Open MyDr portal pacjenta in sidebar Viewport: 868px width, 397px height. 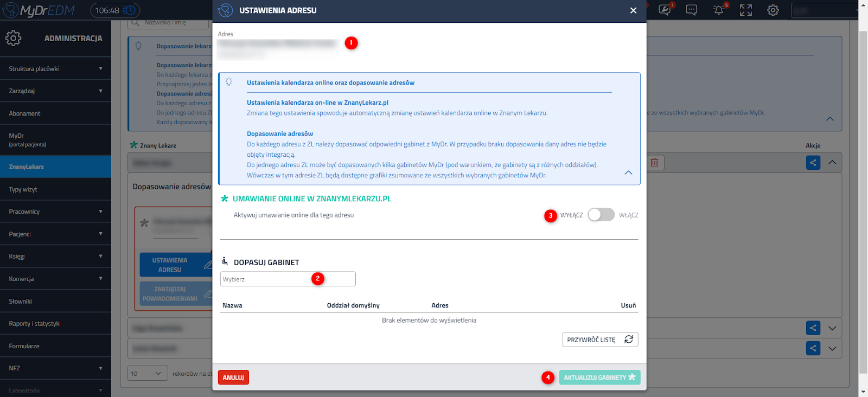click(x=55, y=140)
